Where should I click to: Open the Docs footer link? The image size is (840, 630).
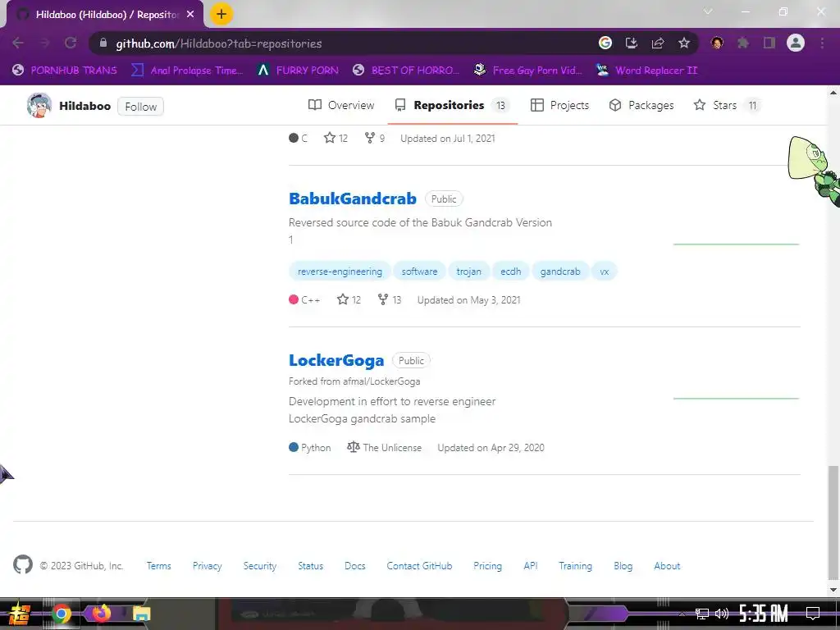point(355,566)
